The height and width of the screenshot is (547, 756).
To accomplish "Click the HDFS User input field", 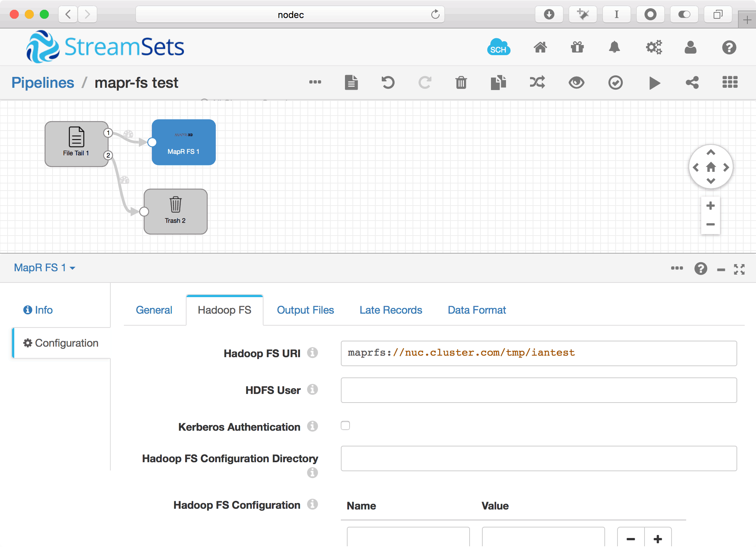I will [x=538, y=390].
